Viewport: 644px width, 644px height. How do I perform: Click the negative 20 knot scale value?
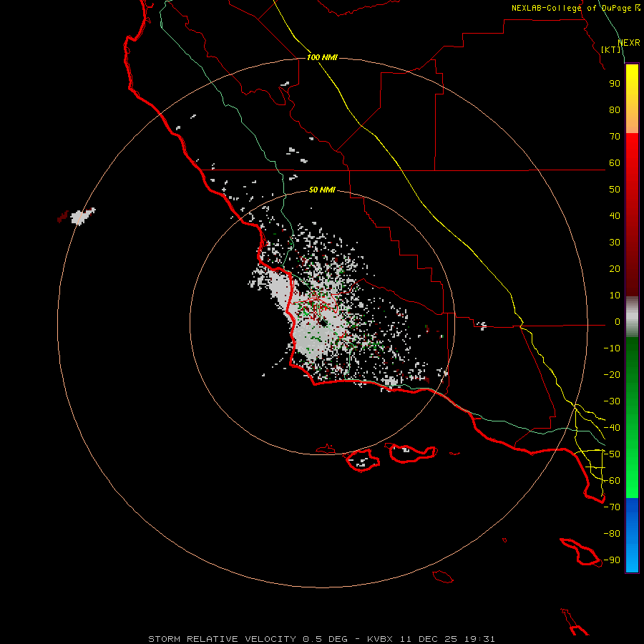[x=612, y=375]
